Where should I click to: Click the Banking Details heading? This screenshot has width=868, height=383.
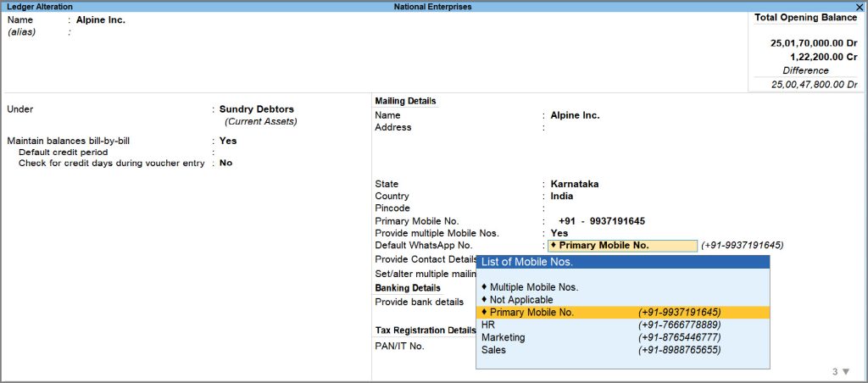tap(408, 288)
